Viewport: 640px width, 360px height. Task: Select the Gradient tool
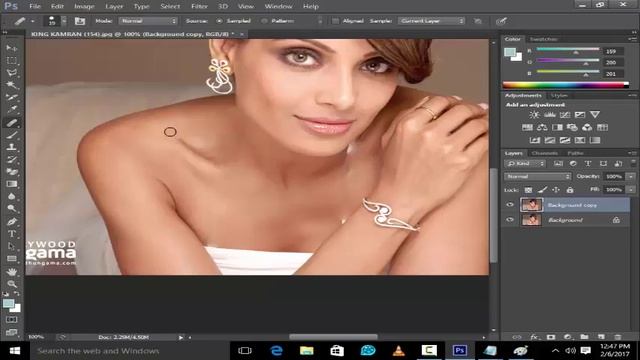[12, 184]
